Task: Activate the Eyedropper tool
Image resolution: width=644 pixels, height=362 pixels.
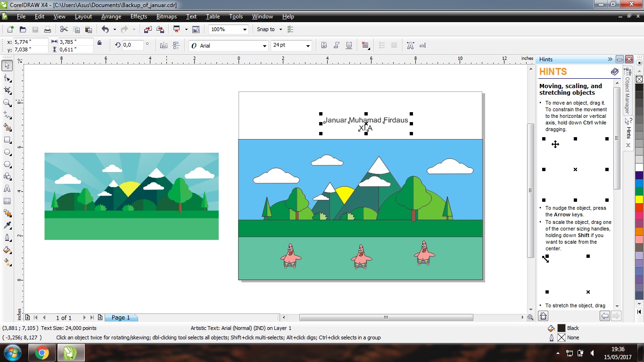Action: [x=7, y=225]
